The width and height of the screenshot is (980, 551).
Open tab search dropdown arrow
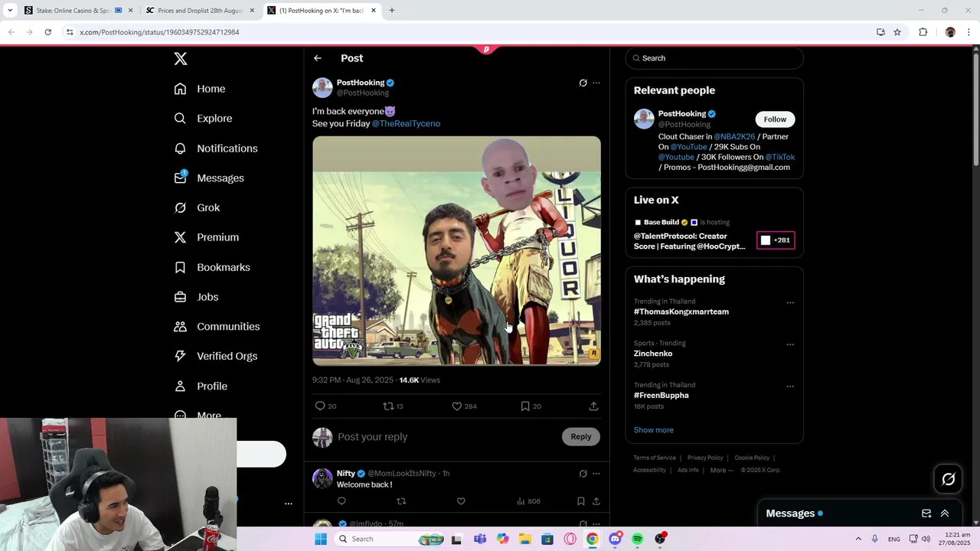(10, 11)
